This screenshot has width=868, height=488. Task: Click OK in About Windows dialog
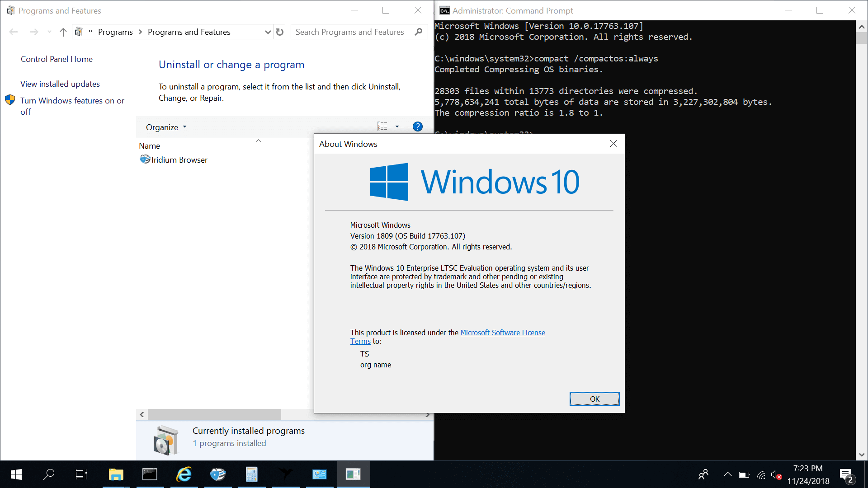tap(594, 399)
